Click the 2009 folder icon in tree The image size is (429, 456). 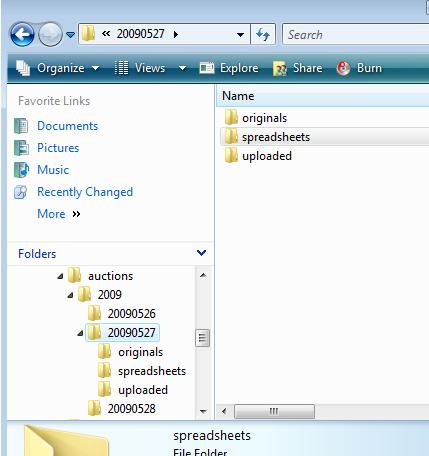(84, 294)
